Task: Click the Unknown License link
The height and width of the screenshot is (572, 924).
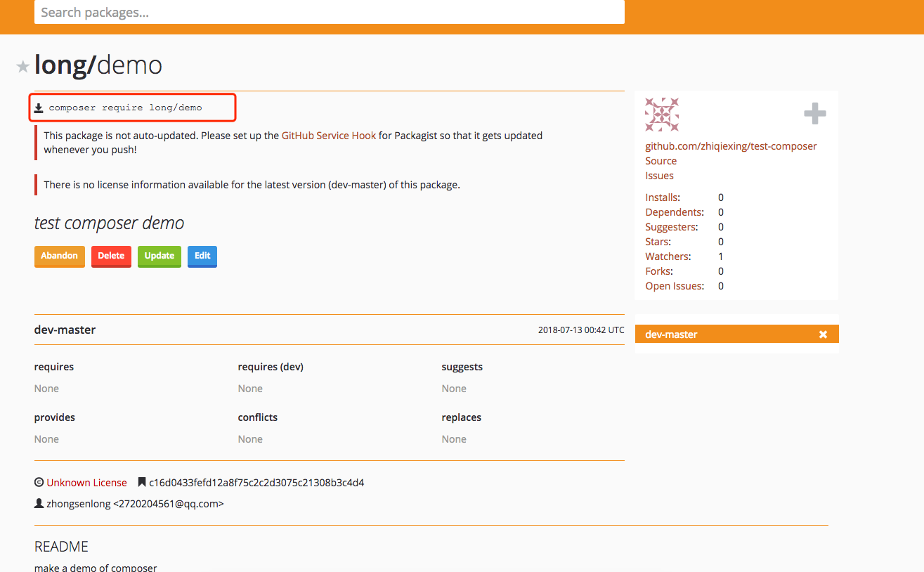Action: pyautogui.click(x=86, y=483)
